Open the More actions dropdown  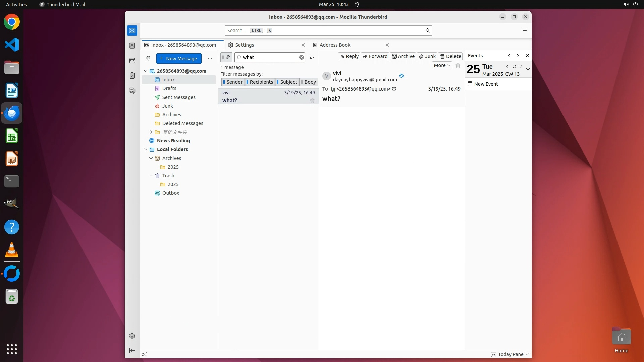pos(442,65)
